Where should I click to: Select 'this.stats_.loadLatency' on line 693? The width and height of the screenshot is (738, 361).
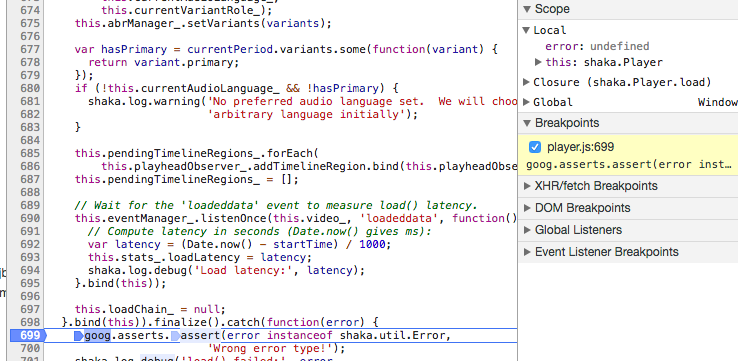point(165,257)
